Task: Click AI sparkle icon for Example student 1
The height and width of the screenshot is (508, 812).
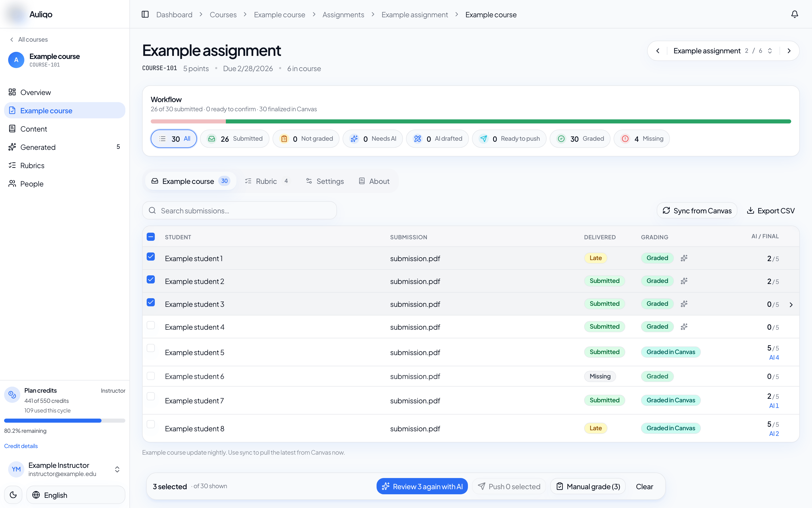Action: [x=684, y=258]
